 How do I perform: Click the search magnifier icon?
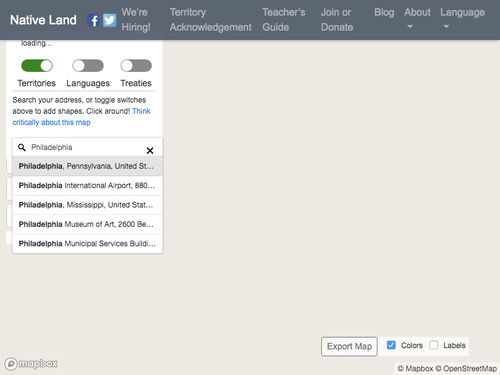click(x=22, y=147)
